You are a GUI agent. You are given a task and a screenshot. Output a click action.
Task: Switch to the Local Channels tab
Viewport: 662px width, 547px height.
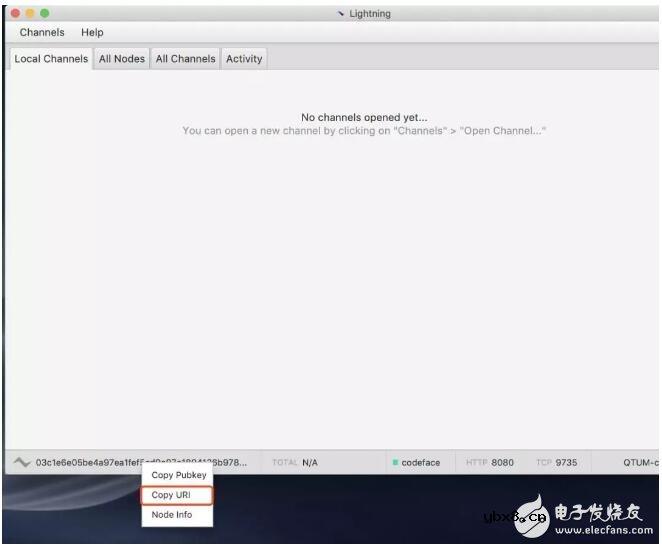pyautogui.click(x=51, y=59)
